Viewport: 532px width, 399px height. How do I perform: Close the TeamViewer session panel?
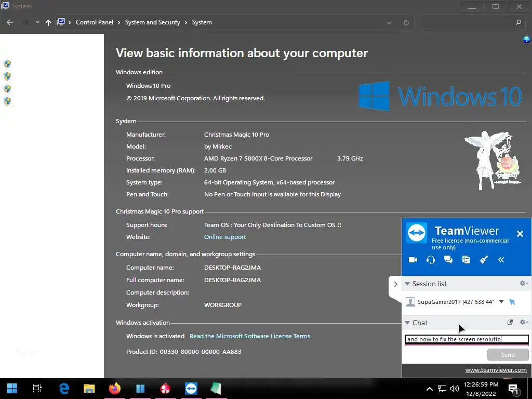coord(520,234)
